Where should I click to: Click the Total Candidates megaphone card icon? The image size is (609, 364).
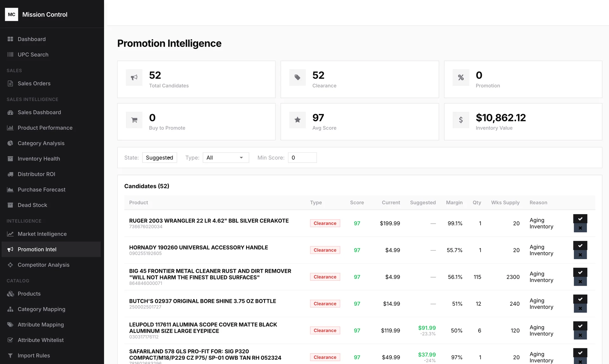pyautogui.click(x=134, y=77)
